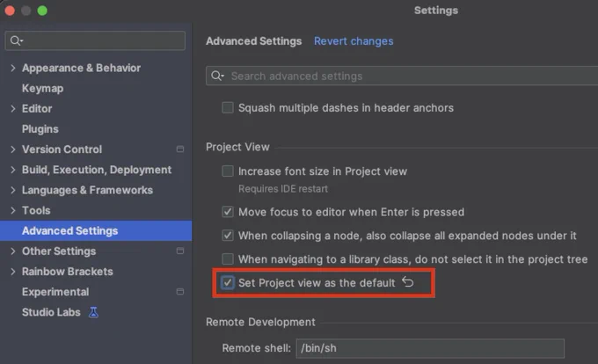Screen dimensions: 598x364
Task: Click the Revert changes link
Action: tap(354, 41)
